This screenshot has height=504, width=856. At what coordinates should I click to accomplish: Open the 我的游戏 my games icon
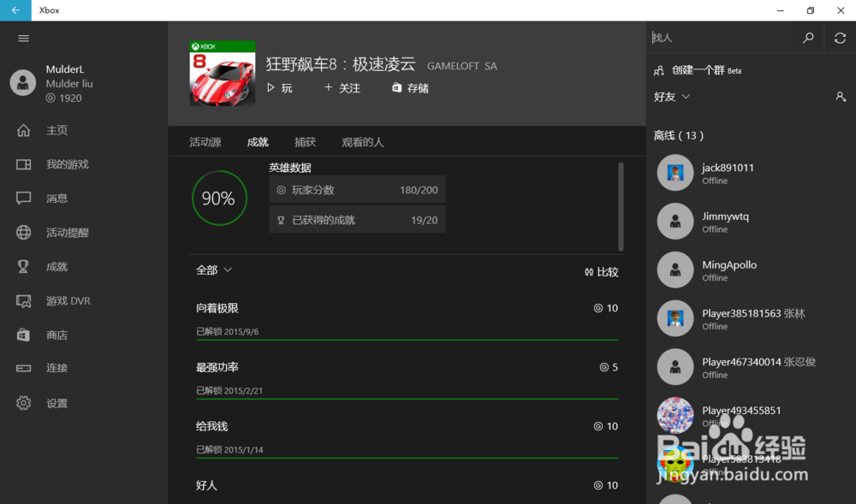pos(23,163)
